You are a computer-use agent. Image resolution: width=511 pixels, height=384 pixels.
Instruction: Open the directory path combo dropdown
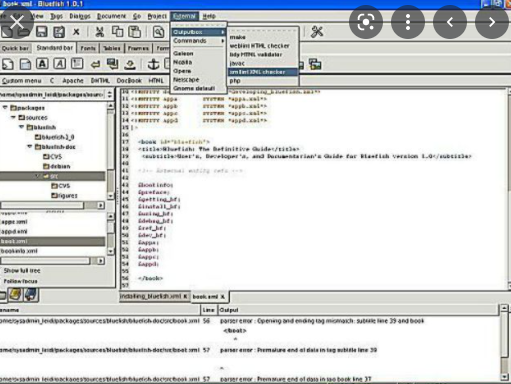pos(110,95)
